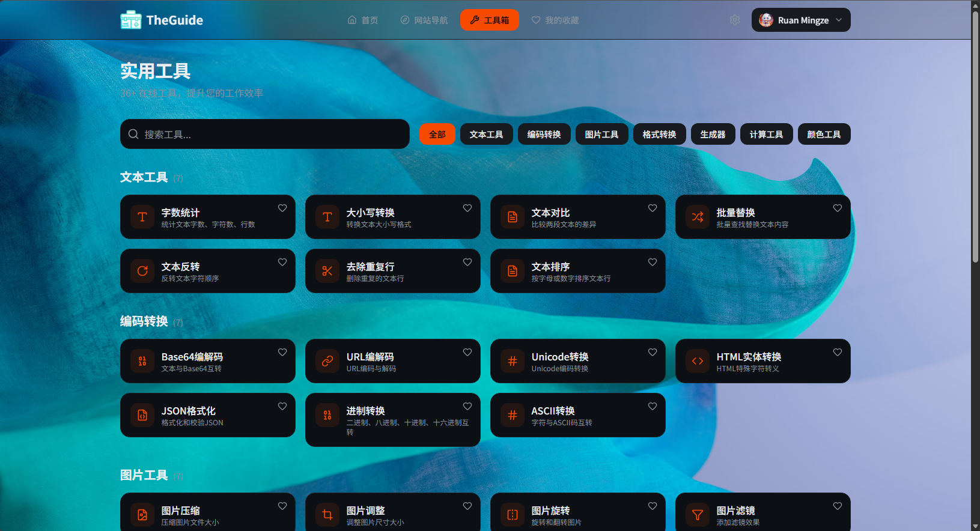Favorite the URL编解码 tool with heart
980x531 pixels.
[467, 352]
